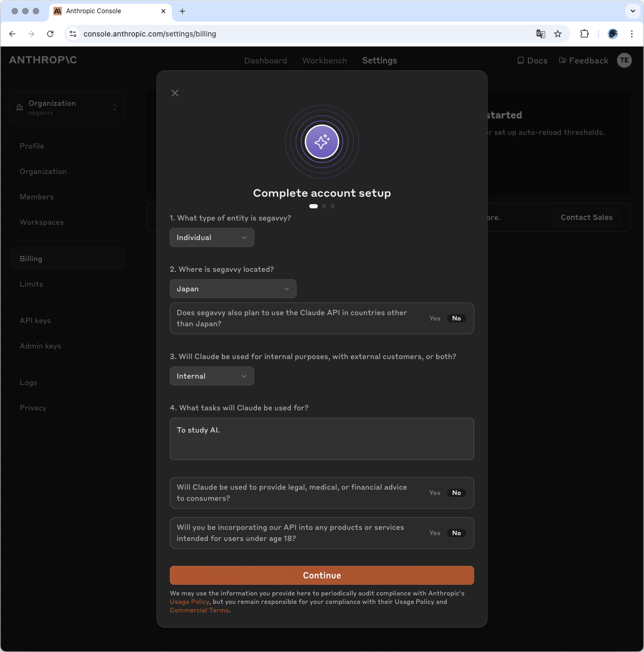Select No for users under age 18
This screenshot has height=652, width=644.
(456, 533)
